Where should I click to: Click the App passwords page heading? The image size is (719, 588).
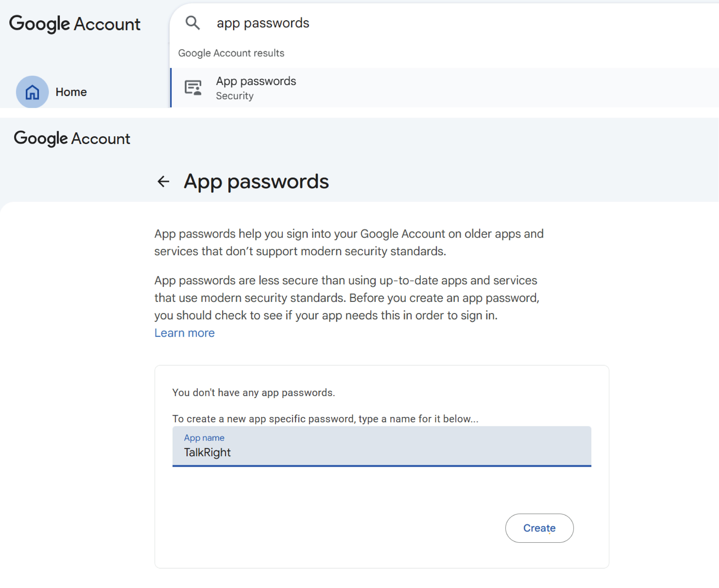click(256, 182)
